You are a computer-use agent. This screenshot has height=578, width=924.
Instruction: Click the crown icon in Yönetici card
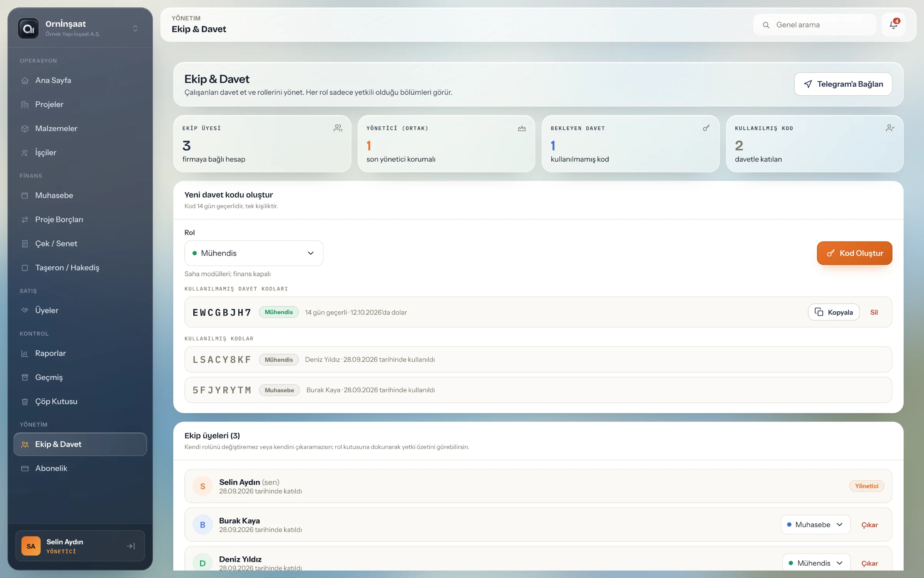(x=522, y=128)
